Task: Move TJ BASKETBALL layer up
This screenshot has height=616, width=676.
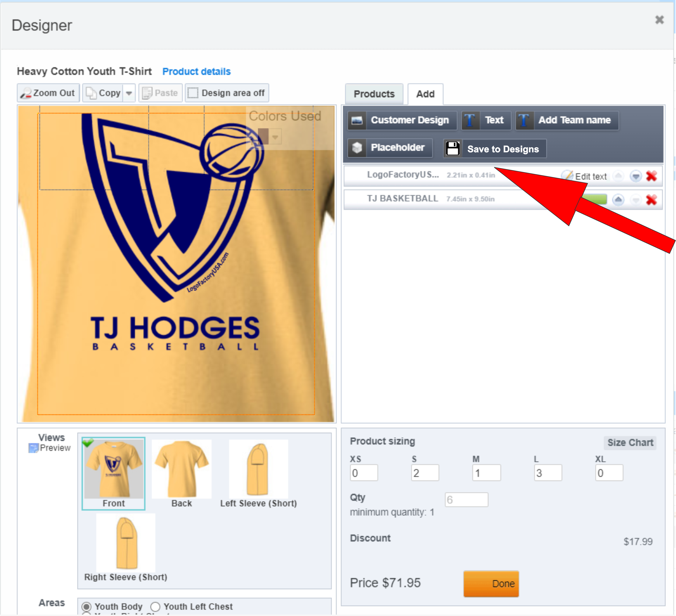Action: (618, 200)
